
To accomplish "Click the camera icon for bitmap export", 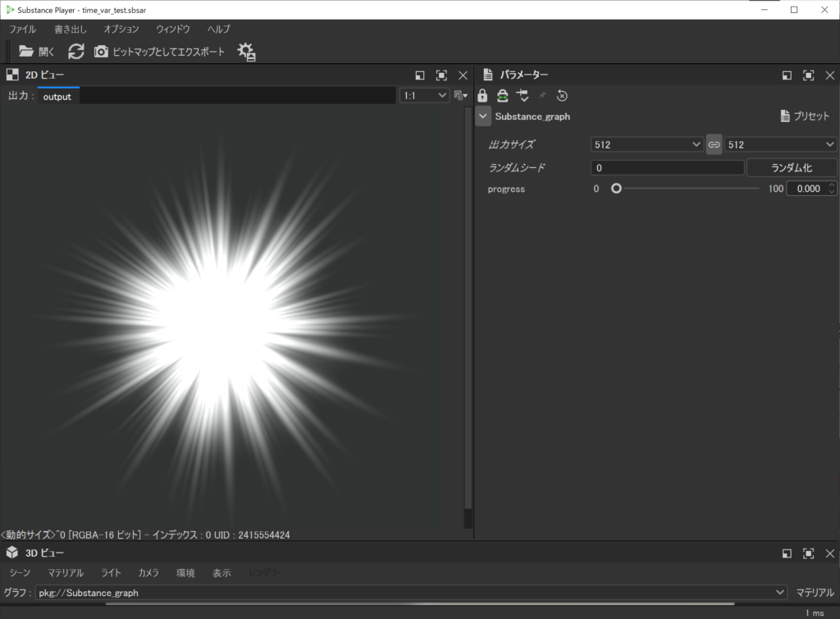I will (x=101, y=52).
